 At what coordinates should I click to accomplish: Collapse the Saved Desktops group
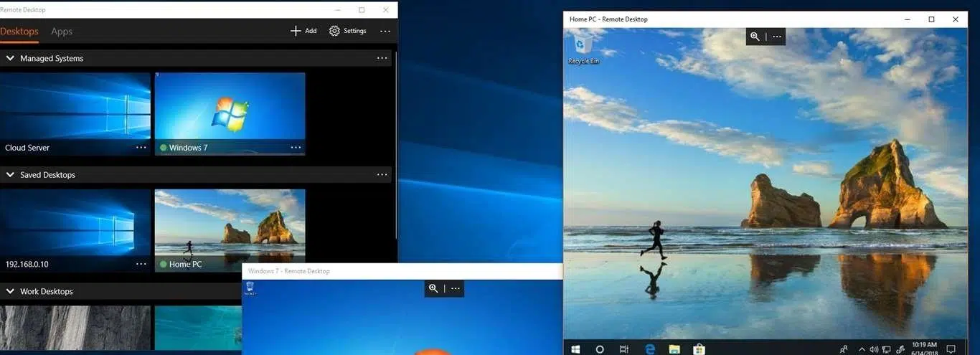tap(10, 175)
